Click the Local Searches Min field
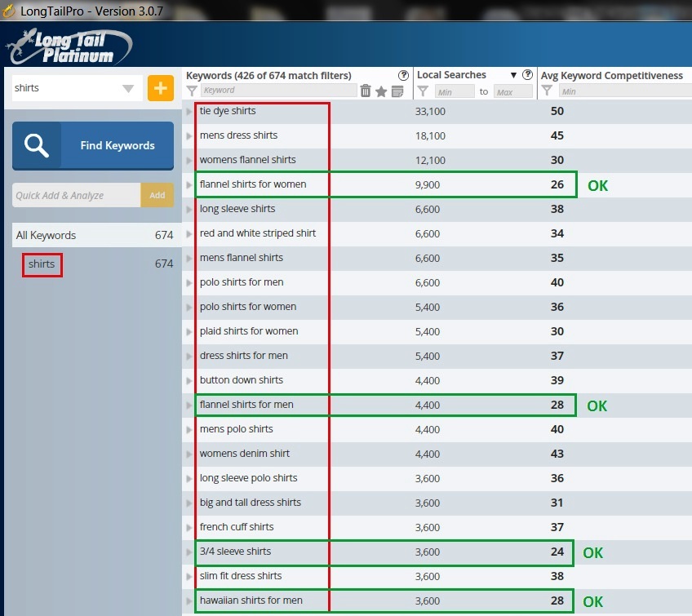Viewport: 692px width, 616px height. click(x=454, y=91)
